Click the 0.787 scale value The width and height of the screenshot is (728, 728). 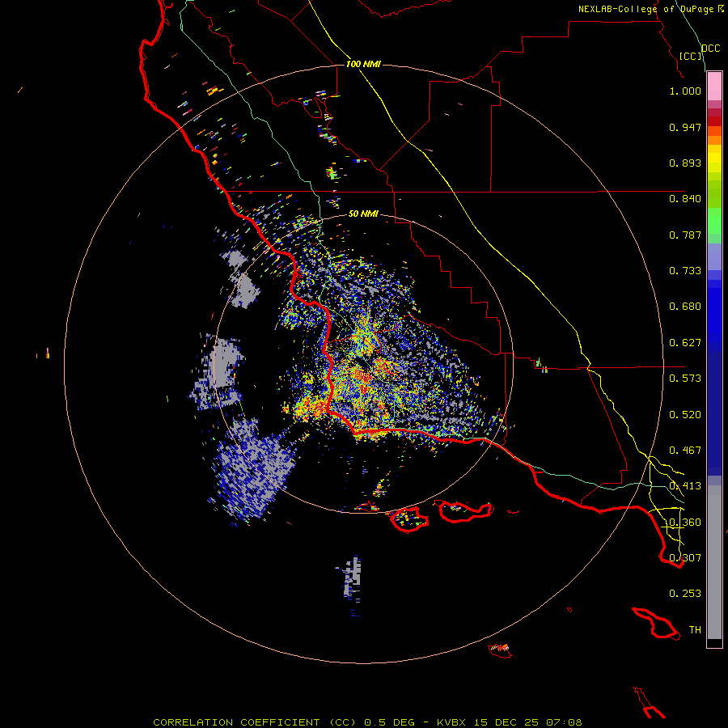point(685,235)
